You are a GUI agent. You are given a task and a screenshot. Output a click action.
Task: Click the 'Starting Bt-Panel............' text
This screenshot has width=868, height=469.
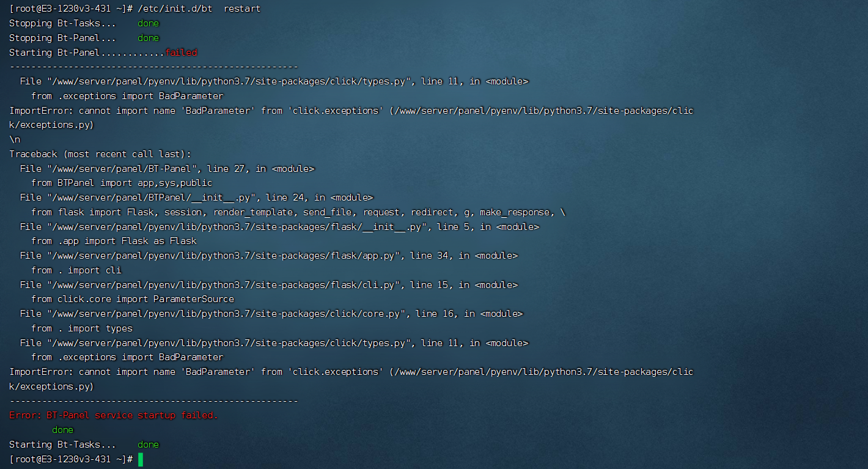(87, 53)
